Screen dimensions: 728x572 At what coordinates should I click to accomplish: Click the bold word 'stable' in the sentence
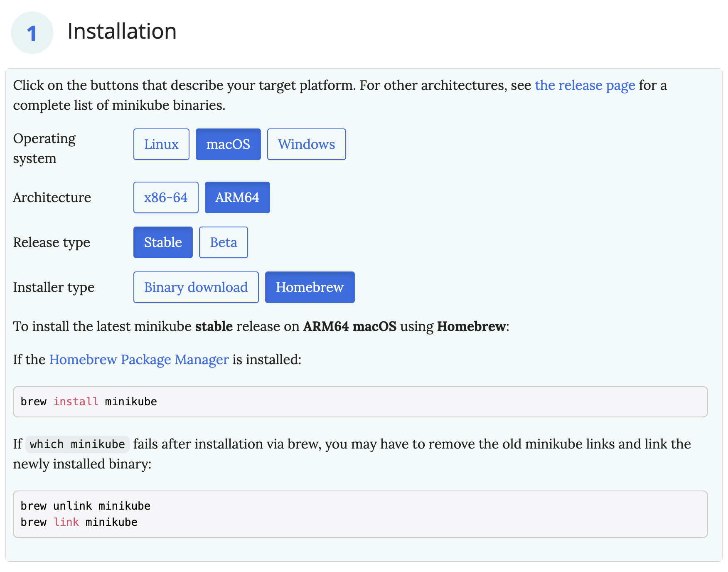[214, 326]
